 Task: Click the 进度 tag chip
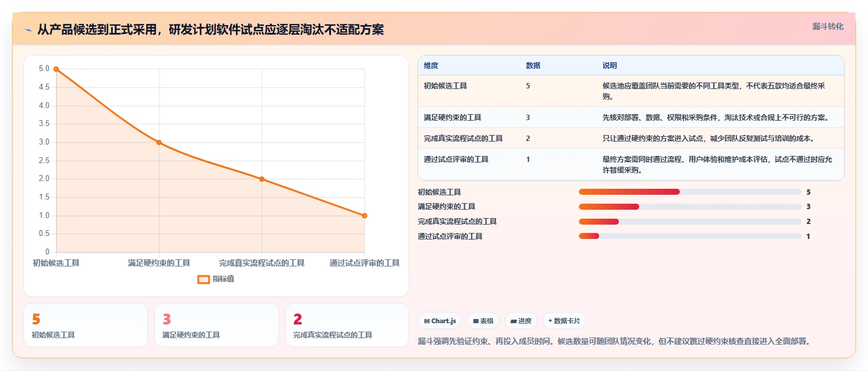(x=521, y=321)
